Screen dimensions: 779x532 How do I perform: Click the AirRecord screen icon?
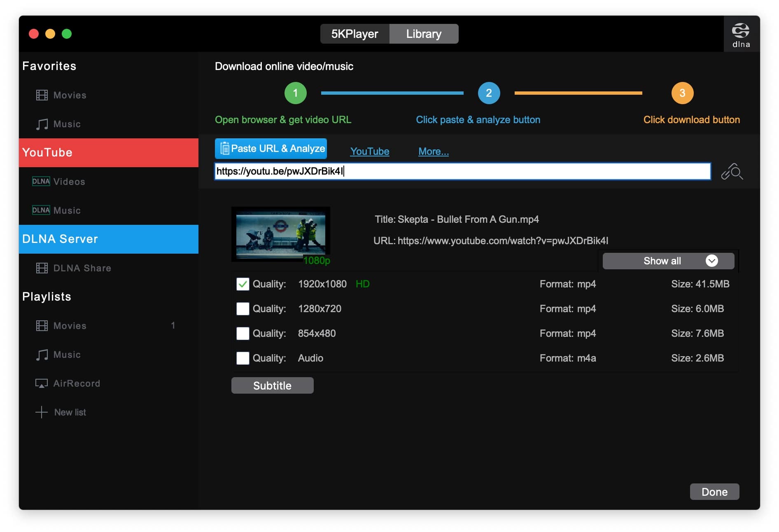tap(42, 383)
